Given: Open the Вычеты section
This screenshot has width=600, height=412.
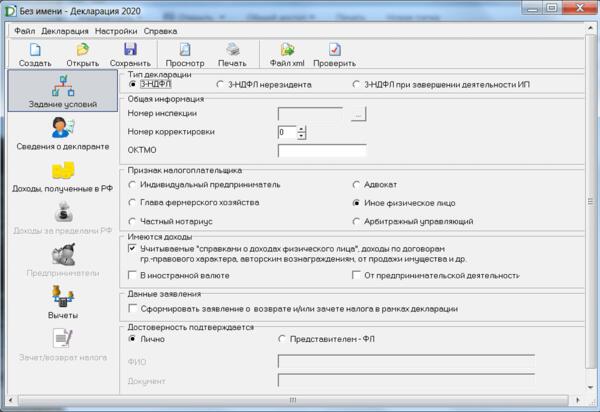Looking at the screenshot, I should click(63, 302).
